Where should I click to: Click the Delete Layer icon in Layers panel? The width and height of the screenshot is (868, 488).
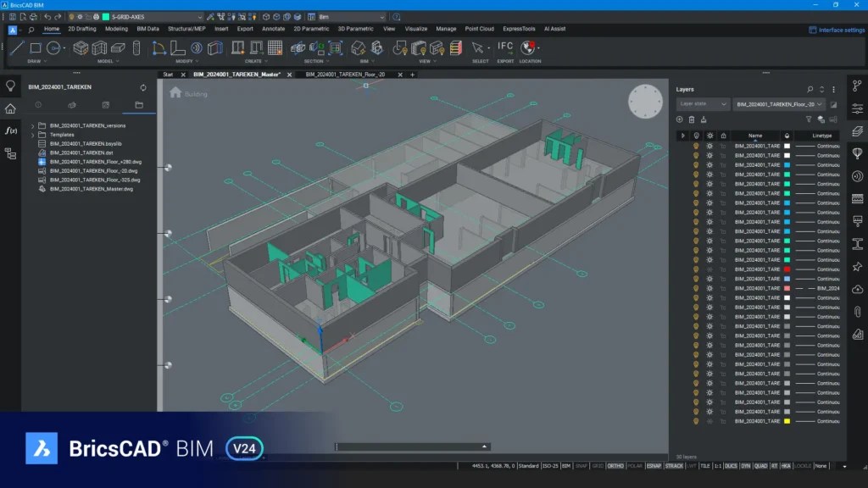[x=692, y=119]
